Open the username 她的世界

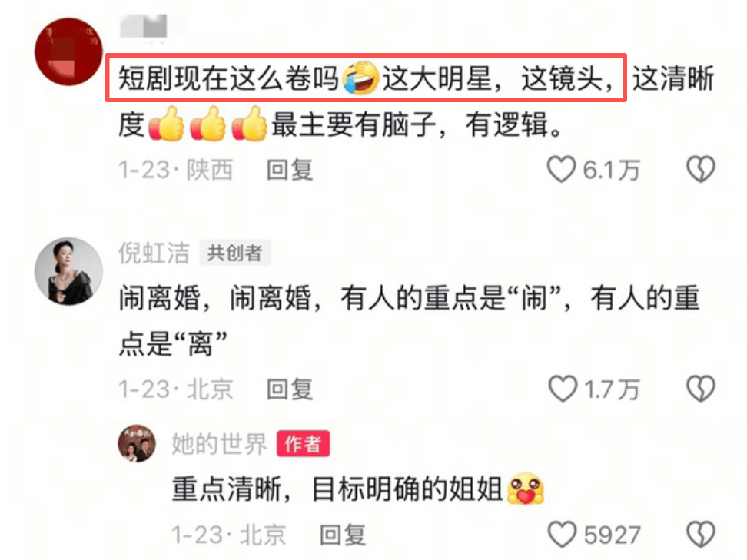click(x=220, y=444)
